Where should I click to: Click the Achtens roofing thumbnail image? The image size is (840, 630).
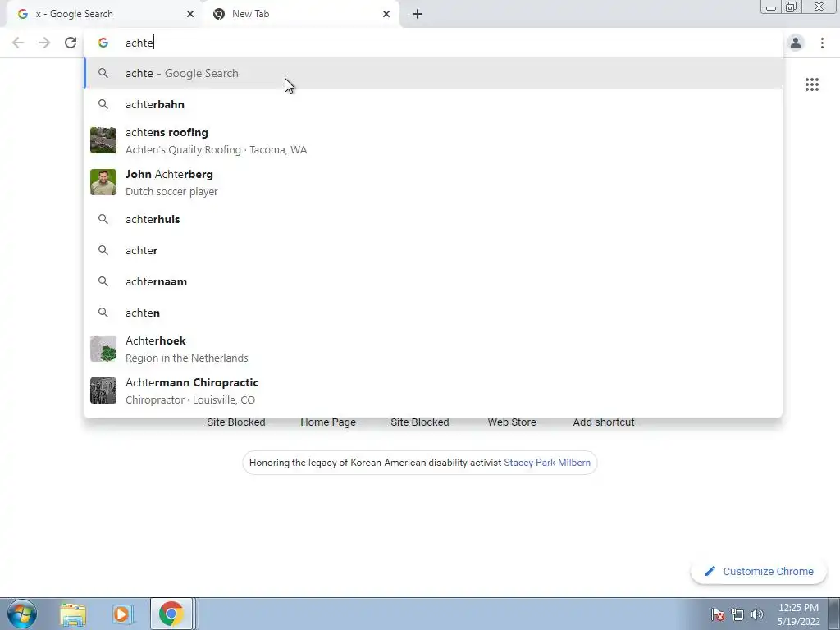coord(103,140)
